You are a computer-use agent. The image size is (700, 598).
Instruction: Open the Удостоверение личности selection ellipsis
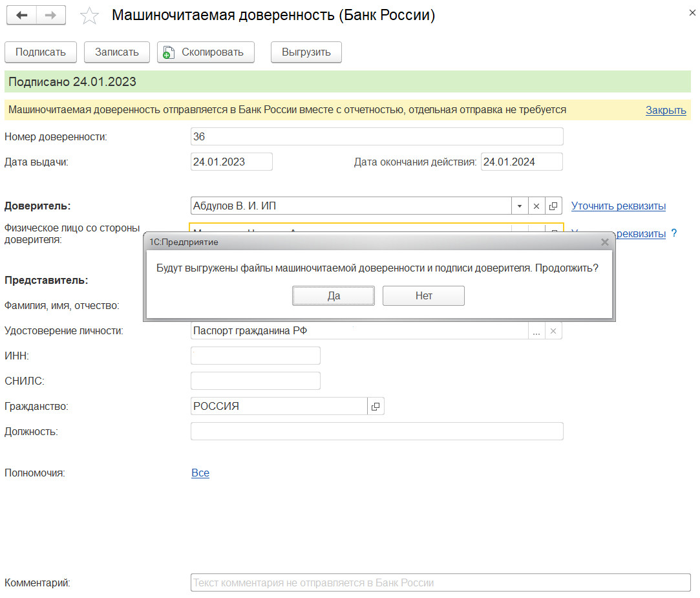click(536, 331)
